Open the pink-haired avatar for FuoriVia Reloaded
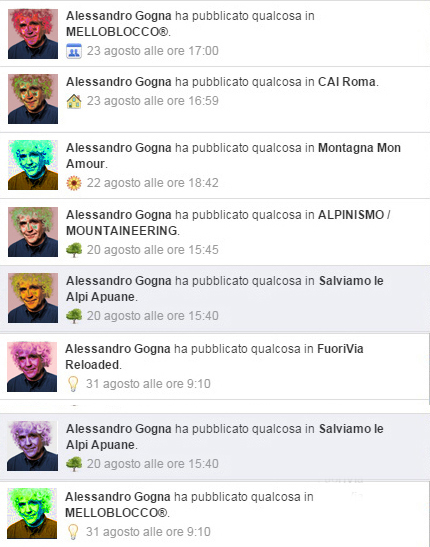Image resolution: width=430 pixels, height=547 pixels. coord(32,367)
